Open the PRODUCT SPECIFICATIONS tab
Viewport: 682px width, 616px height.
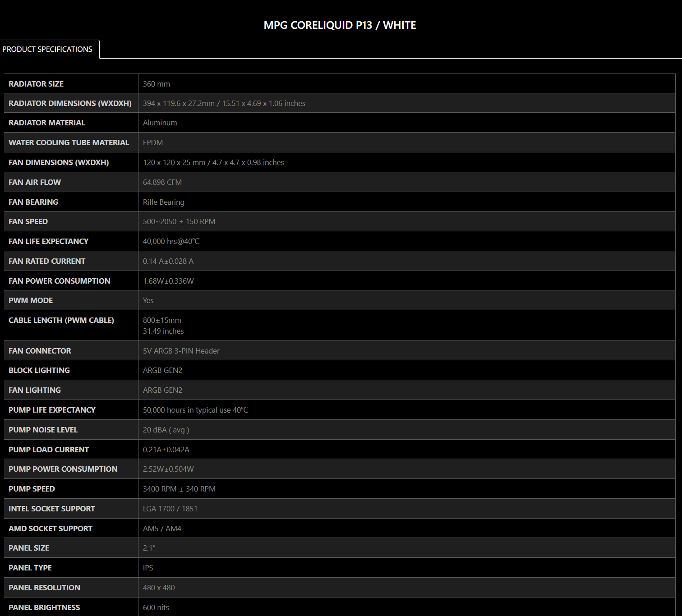point(49,49)
